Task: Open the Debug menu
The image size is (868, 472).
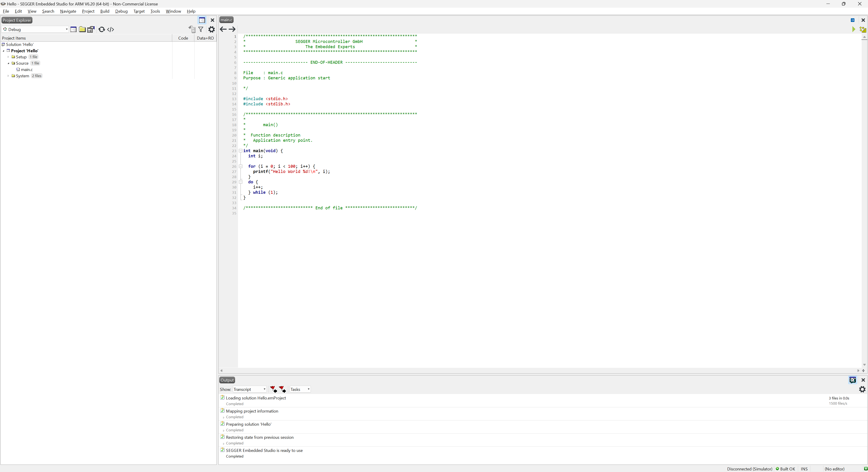Action: point(121,11)
